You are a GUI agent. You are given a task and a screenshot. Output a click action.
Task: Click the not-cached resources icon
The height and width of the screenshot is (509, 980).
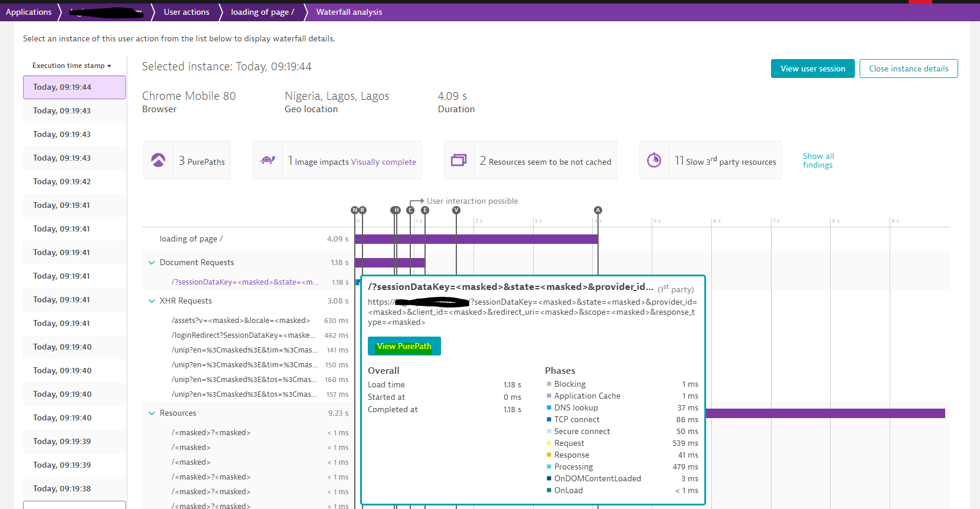pyautogui.click(x=459, y=160)
